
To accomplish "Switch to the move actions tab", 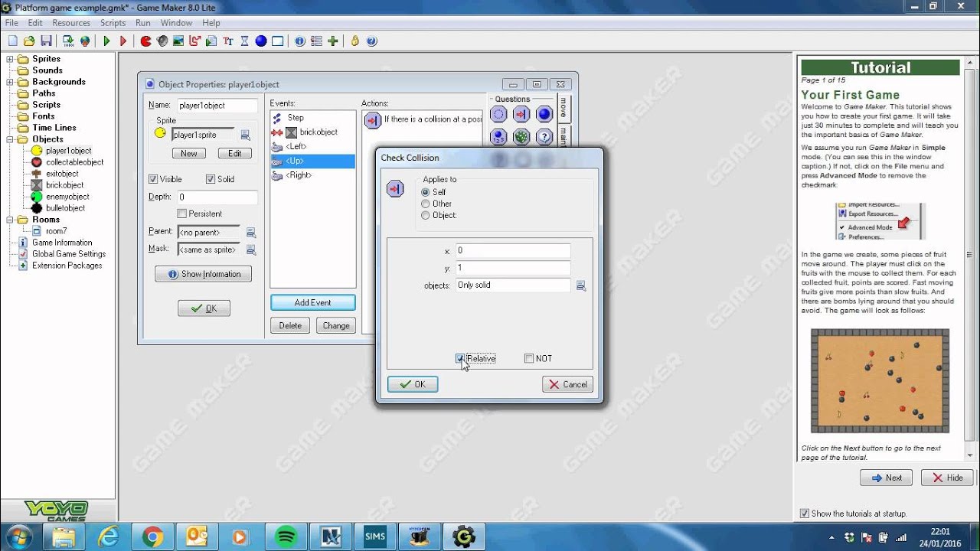I will click(x=563, y=107).
